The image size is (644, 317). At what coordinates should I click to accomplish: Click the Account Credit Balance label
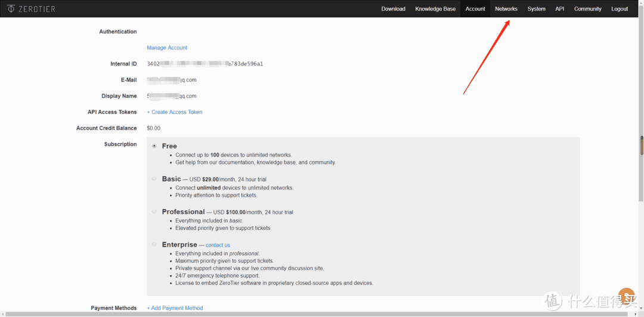coord(106,128)
